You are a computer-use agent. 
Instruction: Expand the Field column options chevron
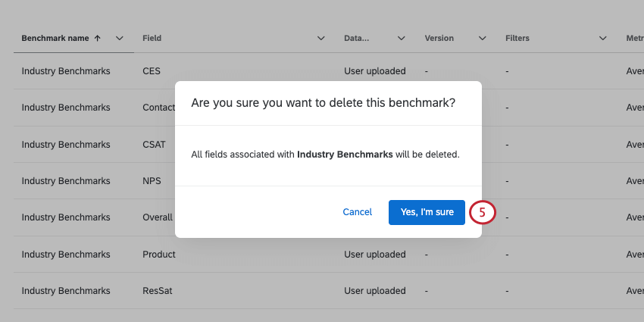(x=320, y=38)
